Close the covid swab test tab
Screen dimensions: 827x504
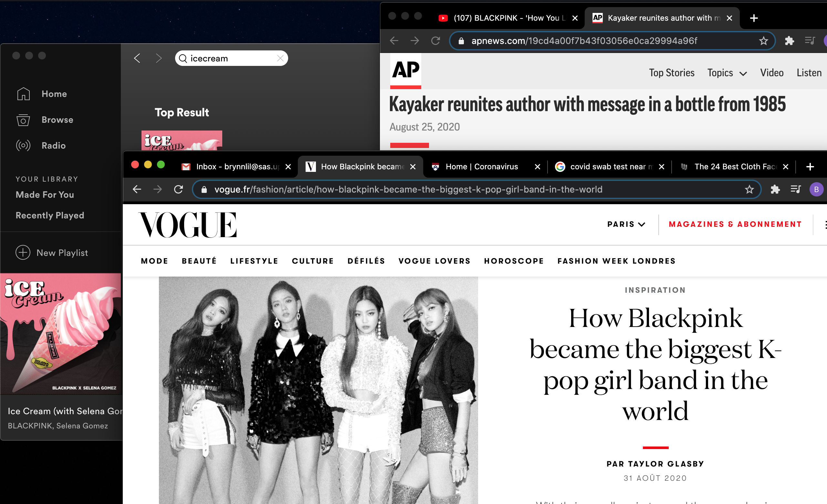click(662, 167)
